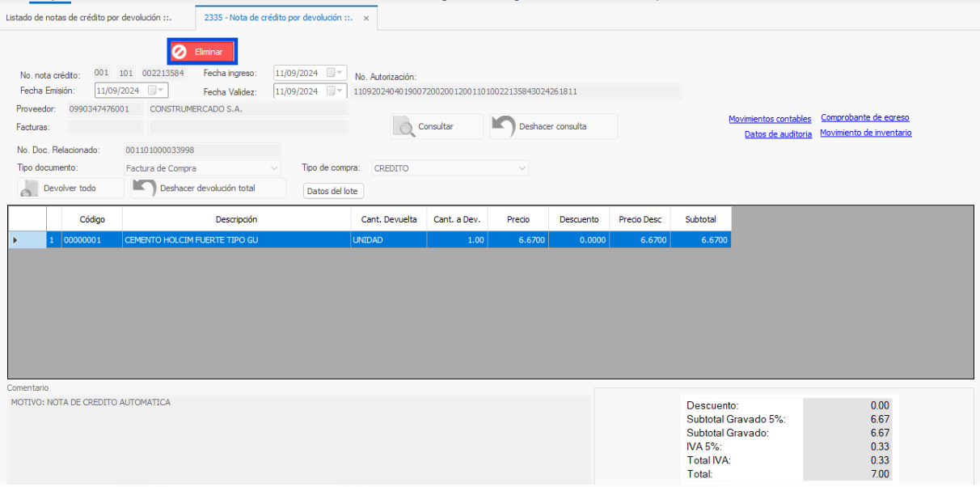Select the 2335 Nota de crédito tab

point(277,18)
